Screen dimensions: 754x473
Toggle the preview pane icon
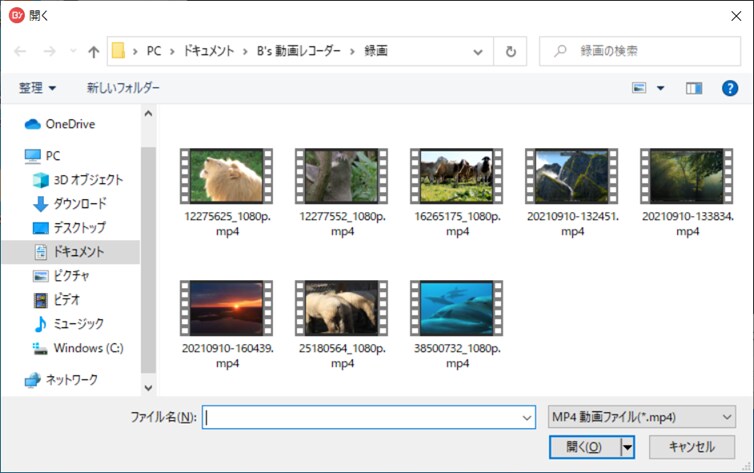pyautogui.click(x=694, y=88)
